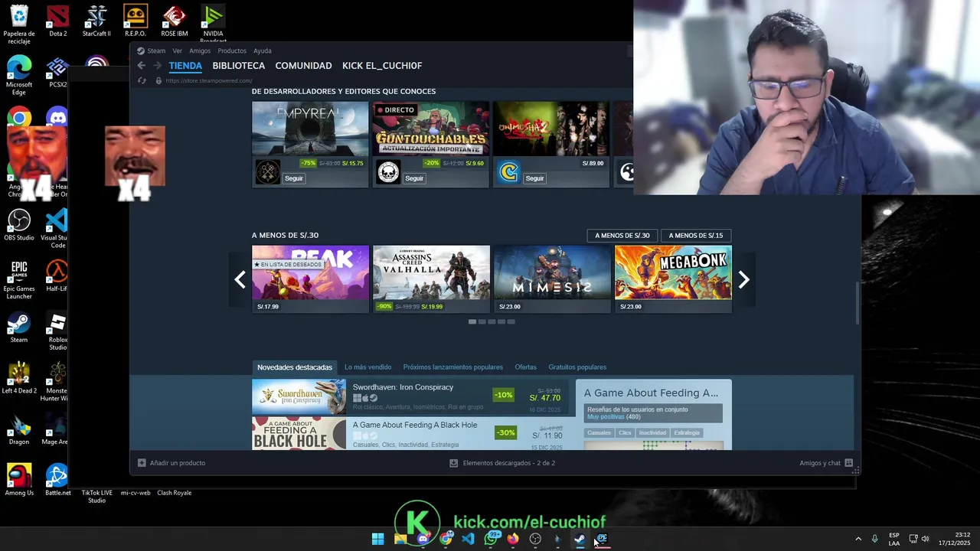Open the Productos menu in Steam
Image resolution: width=980 pixels, height=551 pixels.
[x=232, y=51]
